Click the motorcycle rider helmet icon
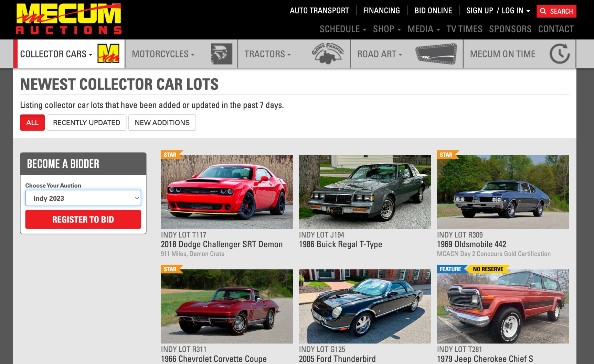Image resolution: width=594 pixels, height=364 pixels. pyautogui.click(x=221, y=54)
